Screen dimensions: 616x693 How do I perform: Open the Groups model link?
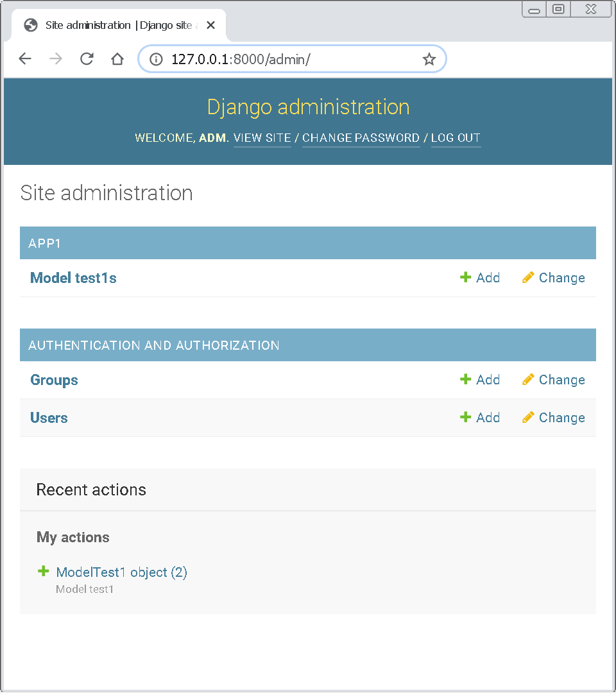54,380
